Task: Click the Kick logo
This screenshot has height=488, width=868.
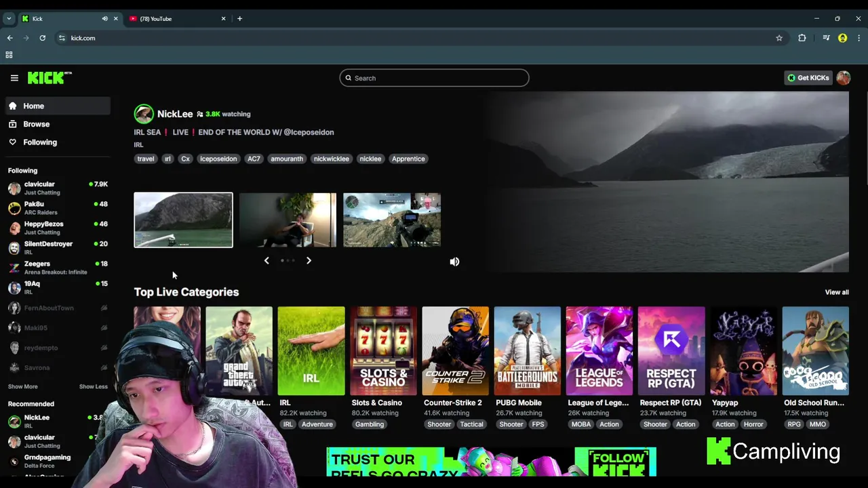Action: coord(50,78)
